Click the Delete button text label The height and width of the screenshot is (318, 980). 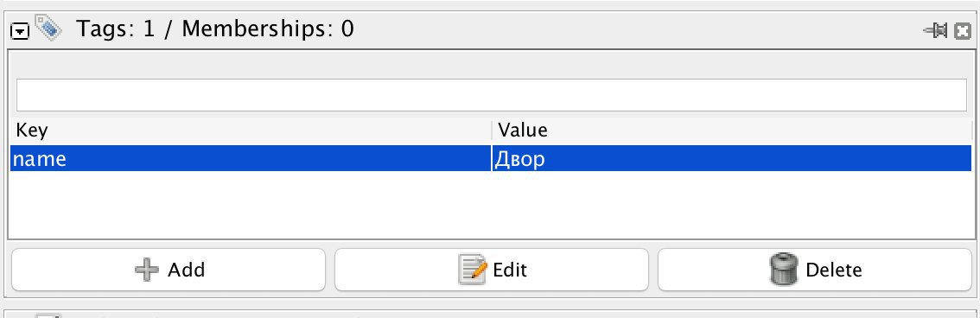click(834, 270)
